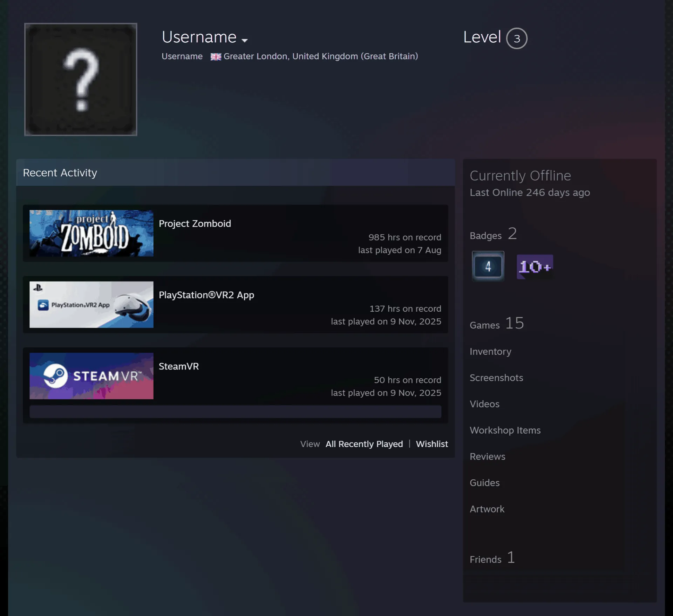This screenshot has width=673, height=616.
Task: Open the 10+ games badge icon
Action: [535, 267]
